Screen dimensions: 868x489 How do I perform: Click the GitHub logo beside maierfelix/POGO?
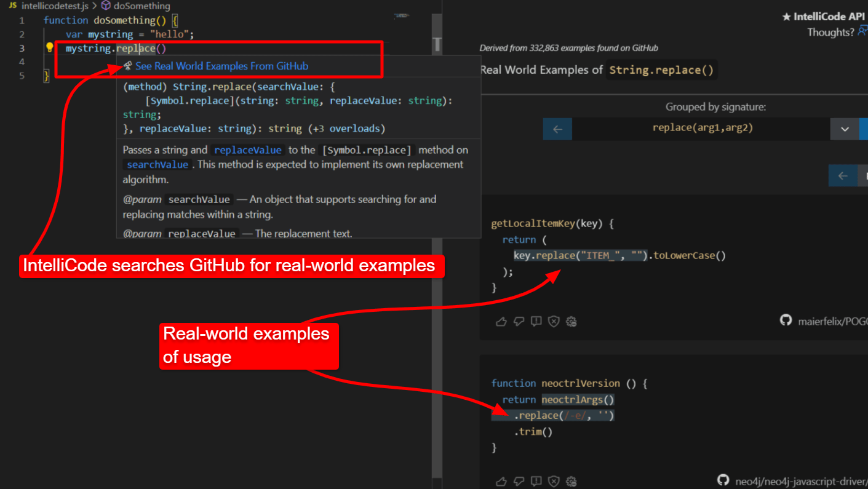point(786,320)
